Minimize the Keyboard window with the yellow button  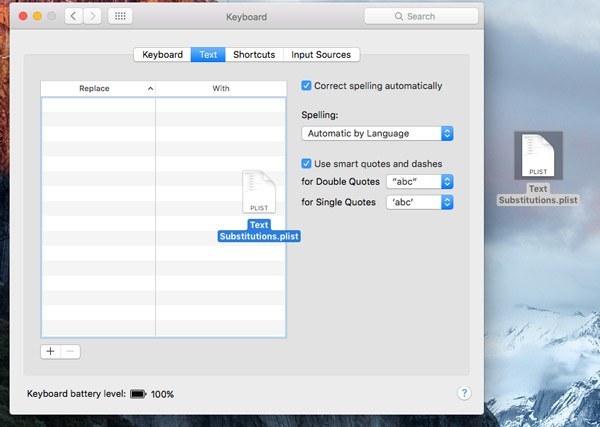[x=38, y=16]
